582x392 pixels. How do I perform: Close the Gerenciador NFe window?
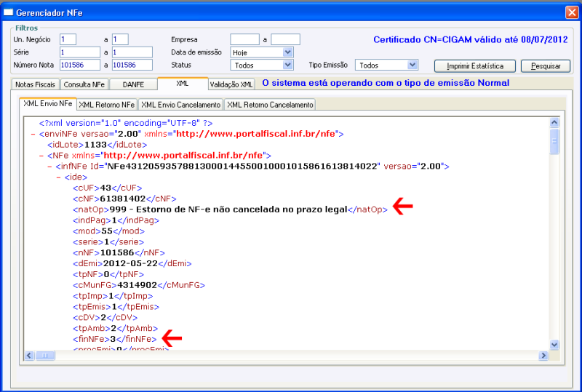(572, 12)
